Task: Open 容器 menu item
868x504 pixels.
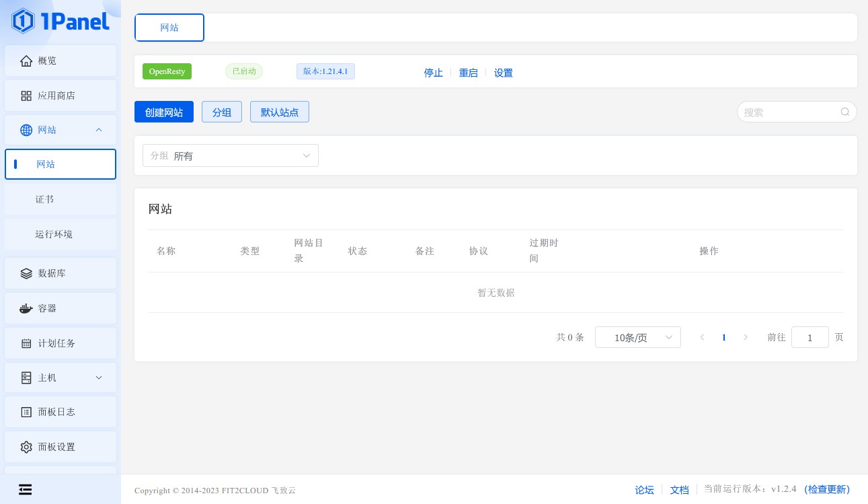Action: tap(61, 308)
